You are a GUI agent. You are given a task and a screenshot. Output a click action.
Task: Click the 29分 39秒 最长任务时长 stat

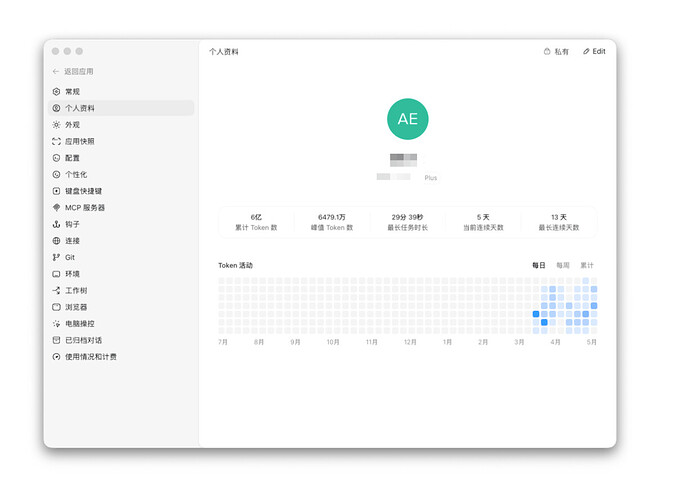pyautogui.click(x=407, y=222)
